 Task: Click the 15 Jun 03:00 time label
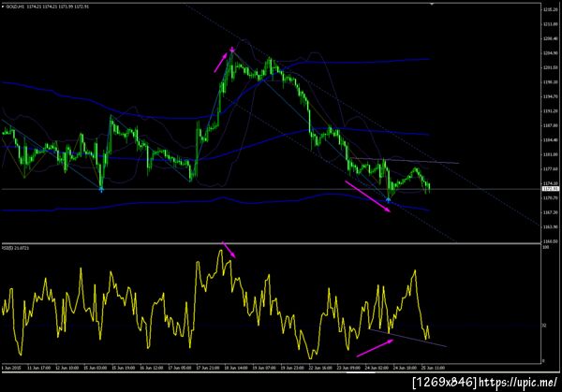pos(95,368)
